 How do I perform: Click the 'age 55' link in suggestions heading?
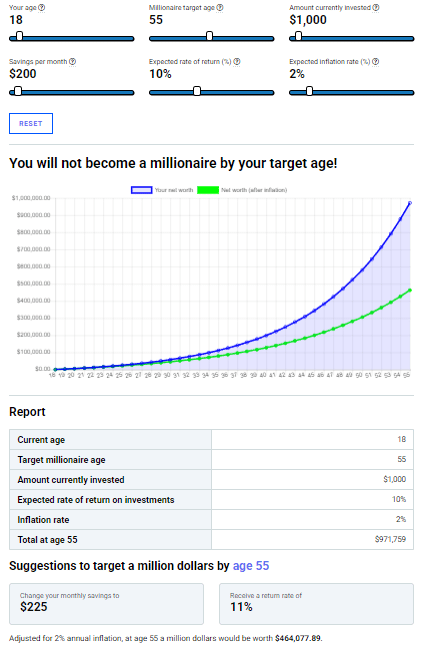click(x=251, y=566)
